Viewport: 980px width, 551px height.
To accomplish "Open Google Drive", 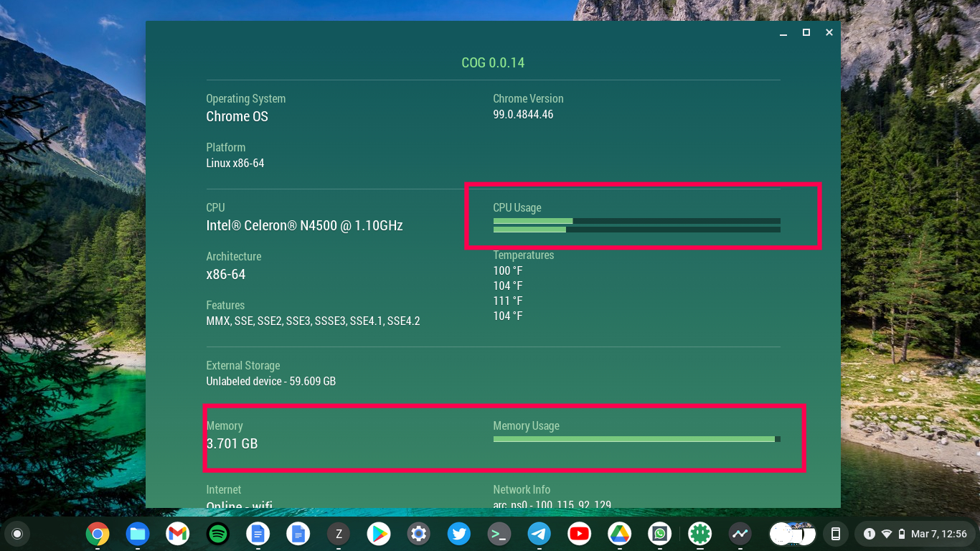I will click(x=619, y=534).
